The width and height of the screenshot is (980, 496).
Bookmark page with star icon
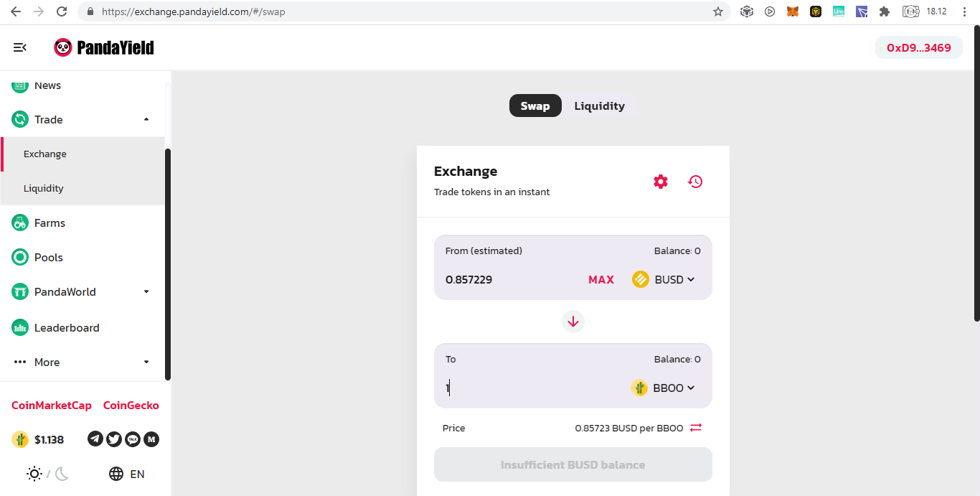pos(718,11)
